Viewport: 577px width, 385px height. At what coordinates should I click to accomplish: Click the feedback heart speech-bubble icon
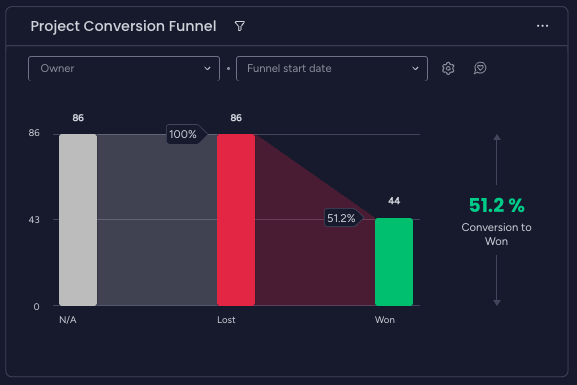click(480, 68)
